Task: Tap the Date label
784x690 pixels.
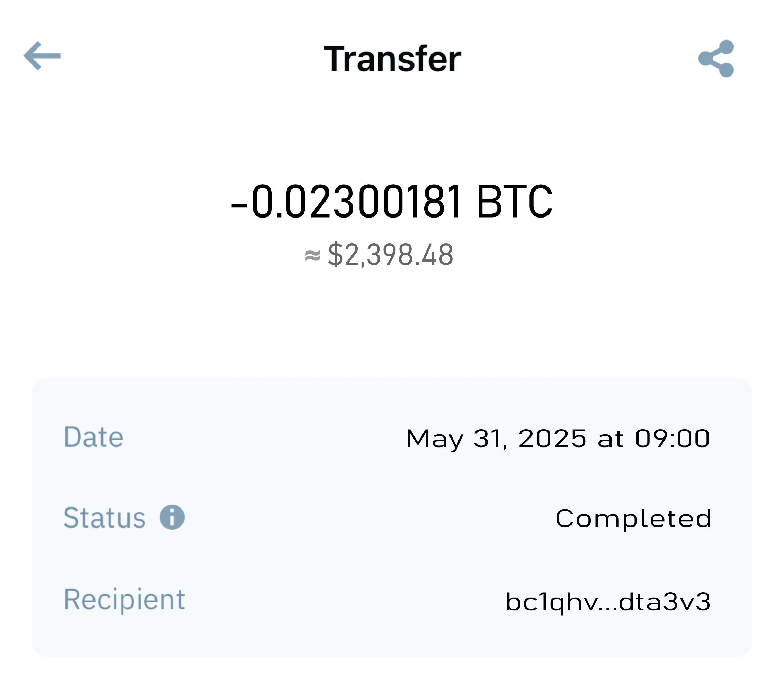Action: pos(93,437)
